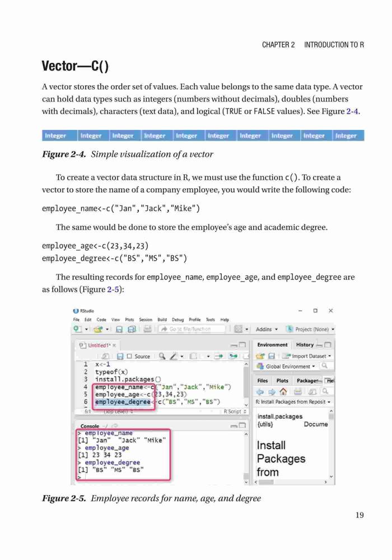Maximize the source editor pane
This screenshot has width=392, height=560.
(242, 345)
